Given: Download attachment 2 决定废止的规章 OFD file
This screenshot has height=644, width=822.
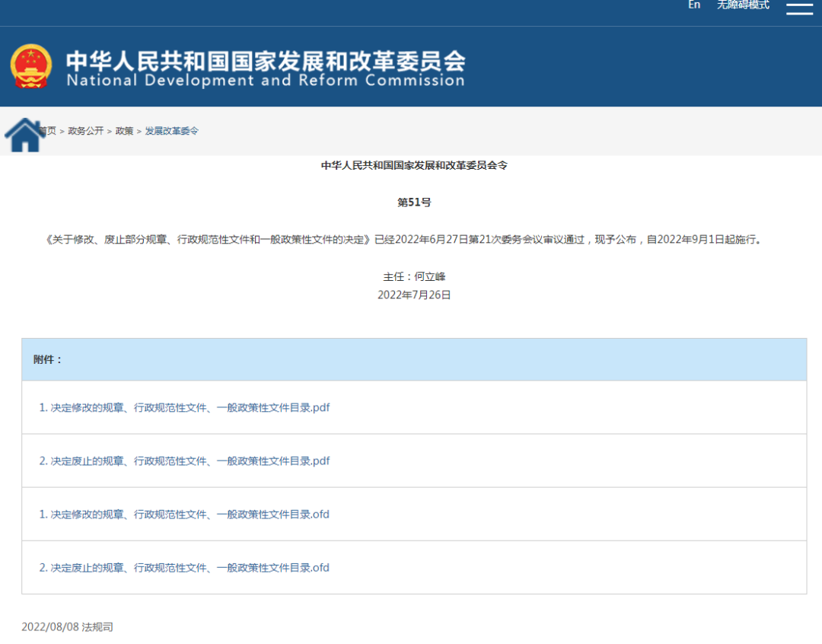Looking at the screenshot, I should tap(184, 568).
